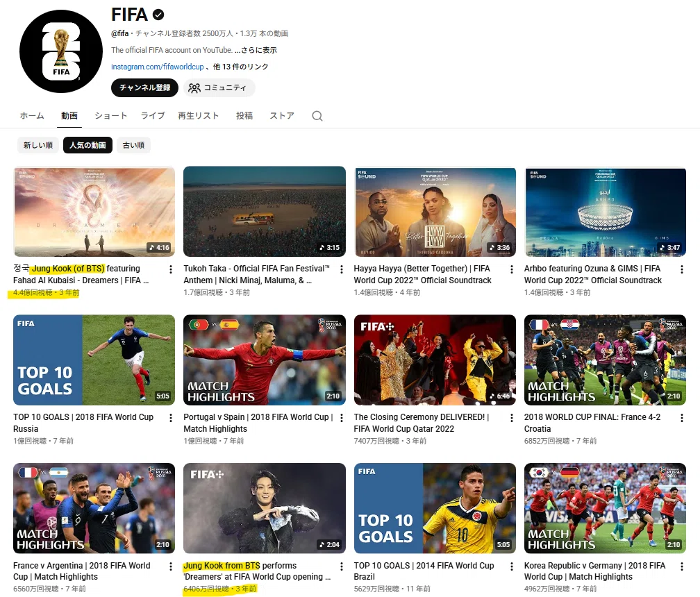Click the '1.3万 本の動画' video count
The height and width of the screenshot is (597, 700).
[264, 33]
